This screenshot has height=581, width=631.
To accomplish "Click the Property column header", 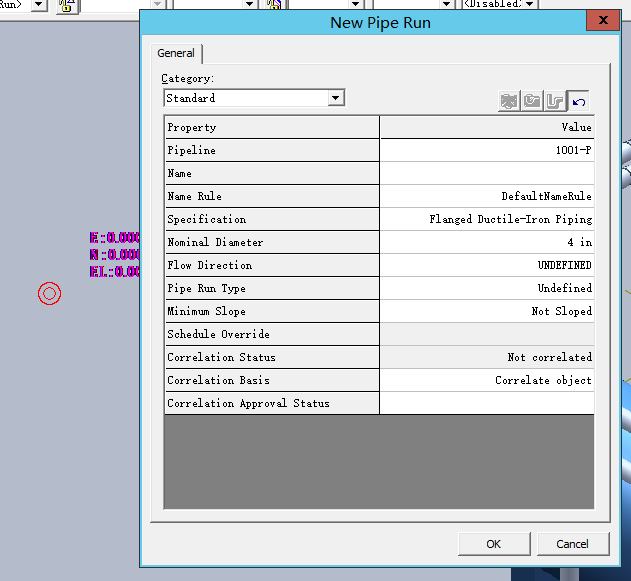I will pyautogui.click(x=272, y=127).
